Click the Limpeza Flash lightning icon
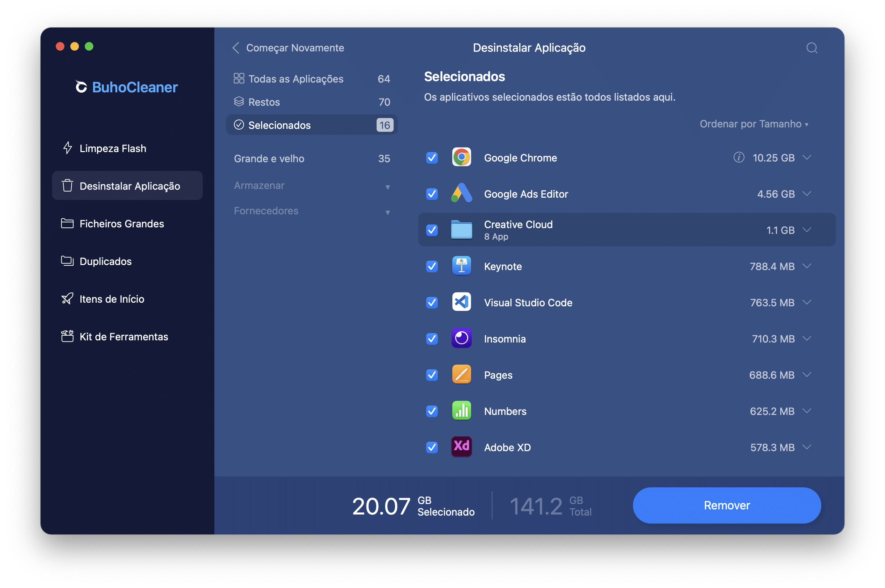The image size is (885, 588). tap(67, 148)
